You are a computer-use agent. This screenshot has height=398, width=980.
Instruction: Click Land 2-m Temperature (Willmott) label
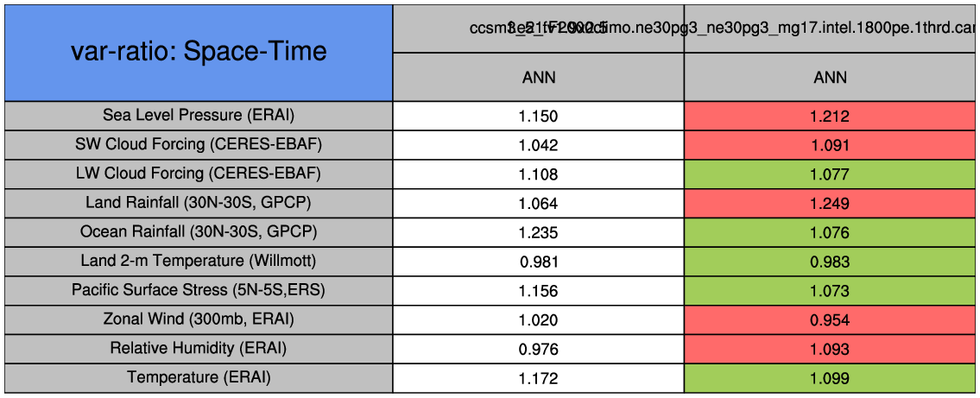[199, 261]
